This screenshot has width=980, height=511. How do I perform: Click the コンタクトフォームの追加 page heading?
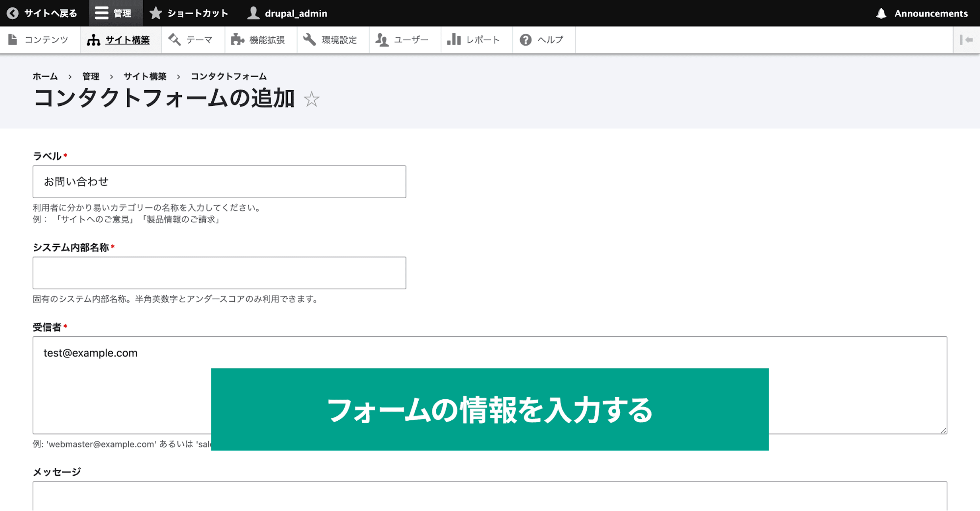[164, 99]
